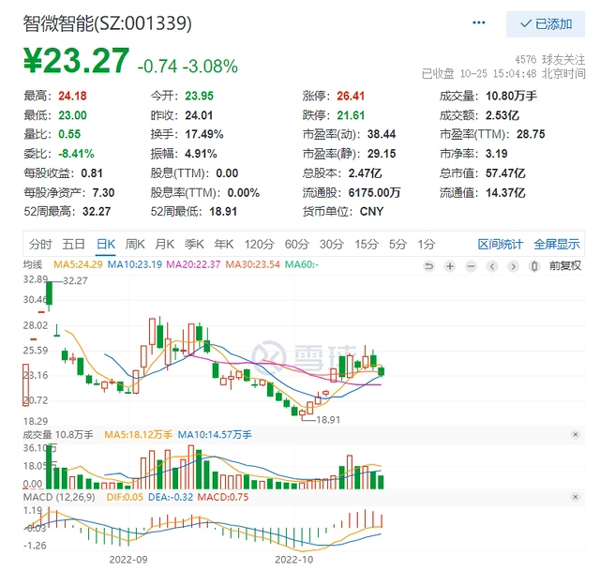Open the three-dot more options menu

click(x=479, y=23)
